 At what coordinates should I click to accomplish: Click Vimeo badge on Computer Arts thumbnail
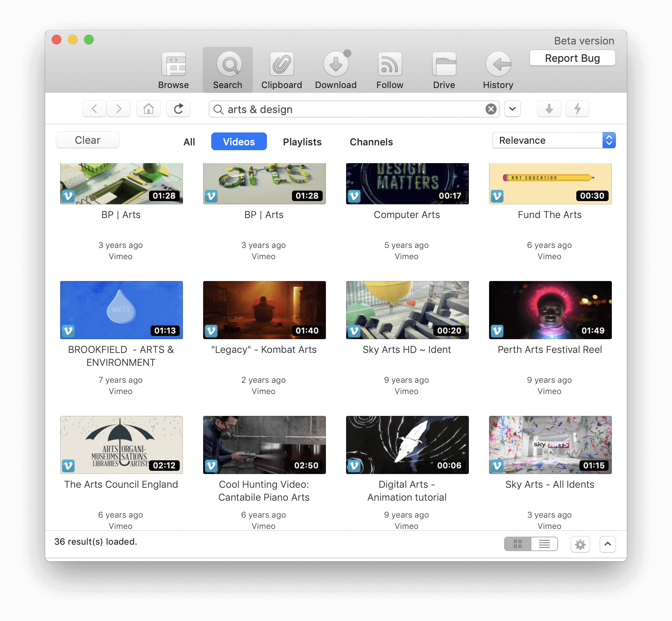pyautogui.click(x=354, y=196)
